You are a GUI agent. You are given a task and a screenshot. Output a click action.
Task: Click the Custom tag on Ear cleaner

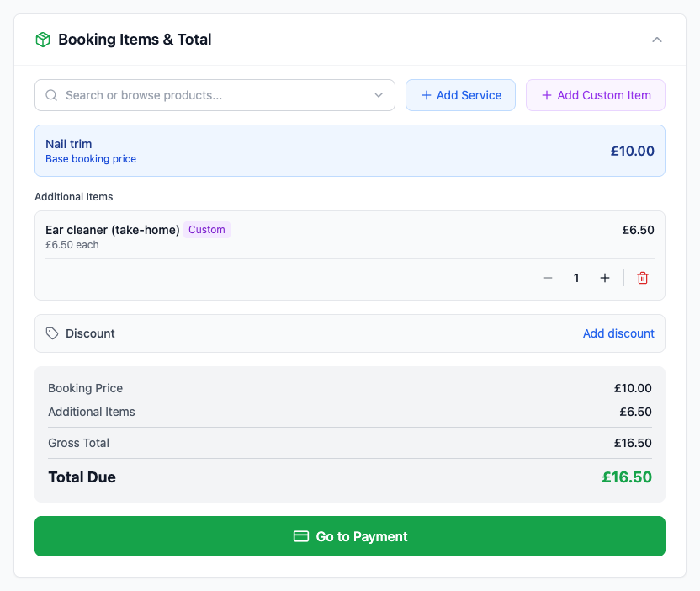pos(207,230)
